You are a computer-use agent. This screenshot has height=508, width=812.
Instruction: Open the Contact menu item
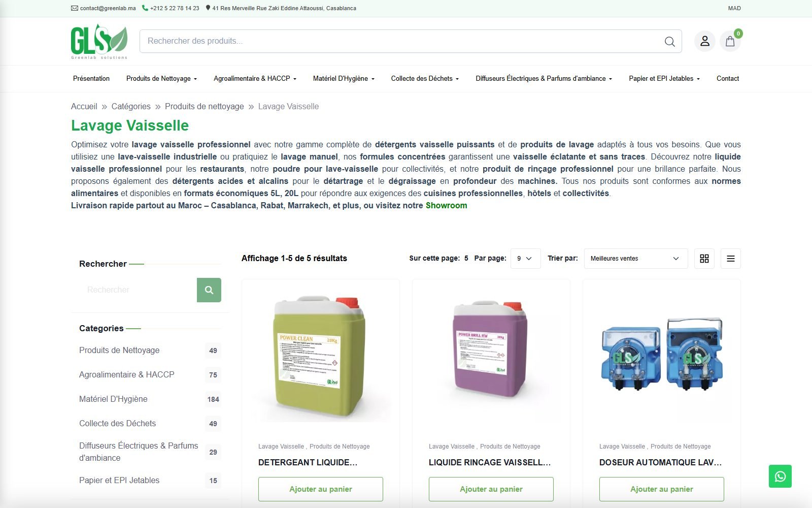click(728, 79)
